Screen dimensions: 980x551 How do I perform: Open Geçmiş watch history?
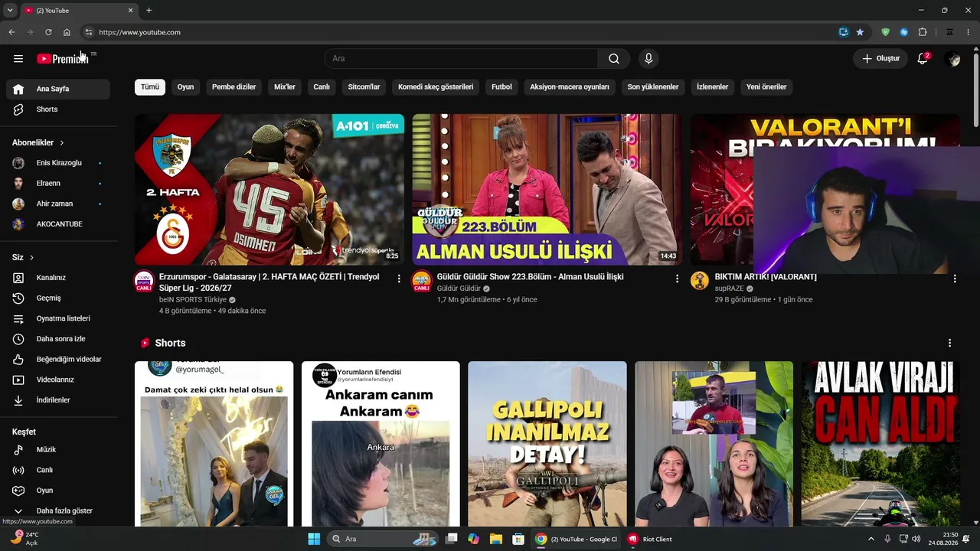[x=58, y=298]
